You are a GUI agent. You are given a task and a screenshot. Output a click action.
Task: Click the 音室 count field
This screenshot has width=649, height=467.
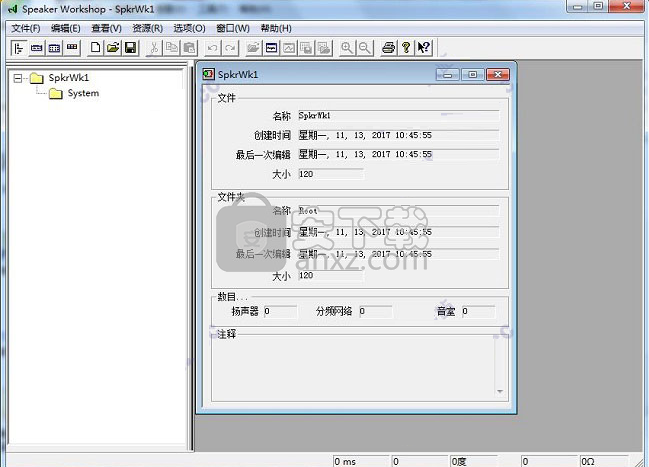(478, 311)
